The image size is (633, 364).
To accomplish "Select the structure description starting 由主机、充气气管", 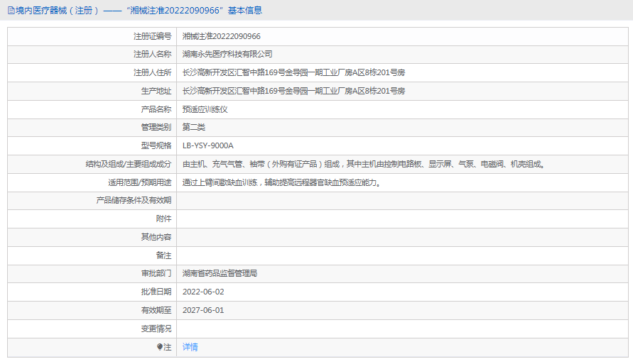I will [x=364, y=164].
